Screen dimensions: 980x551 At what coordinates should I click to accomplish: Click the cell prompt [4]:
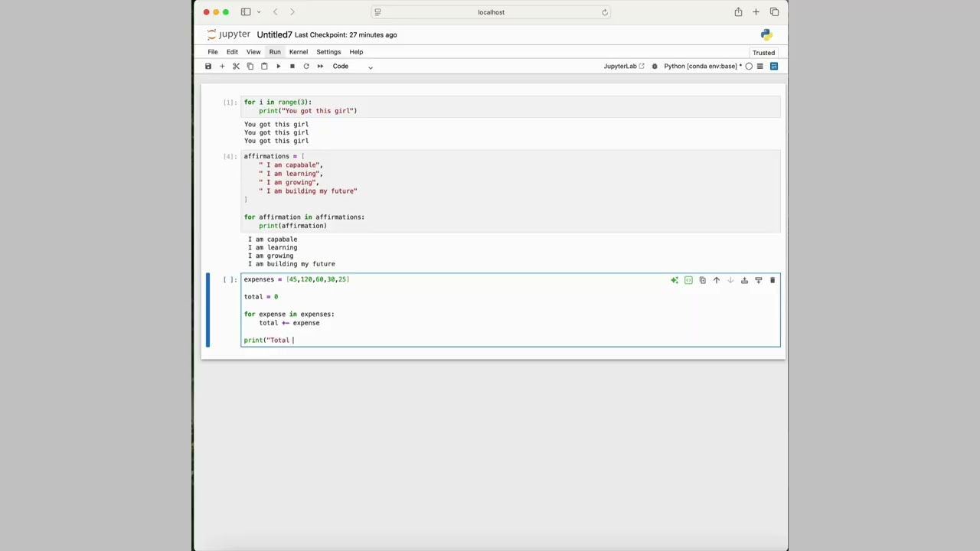[x=230, y=157]
